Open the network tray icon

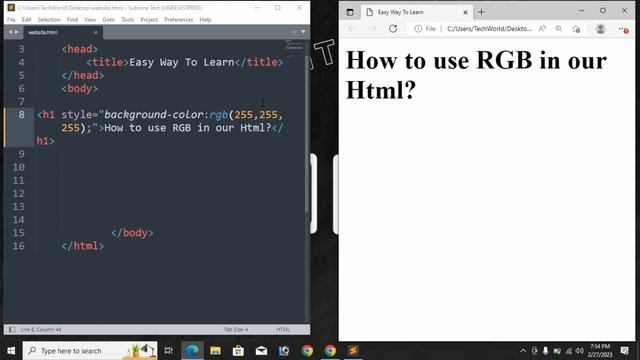click(569, 351)
